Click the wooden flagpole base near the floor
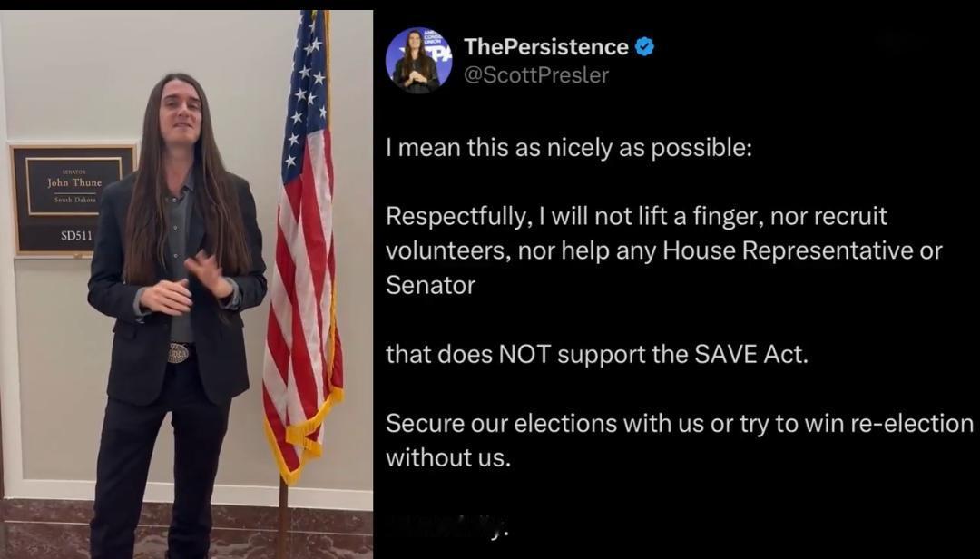The width and height of the screenshot is (980, 559). [283, 518]
